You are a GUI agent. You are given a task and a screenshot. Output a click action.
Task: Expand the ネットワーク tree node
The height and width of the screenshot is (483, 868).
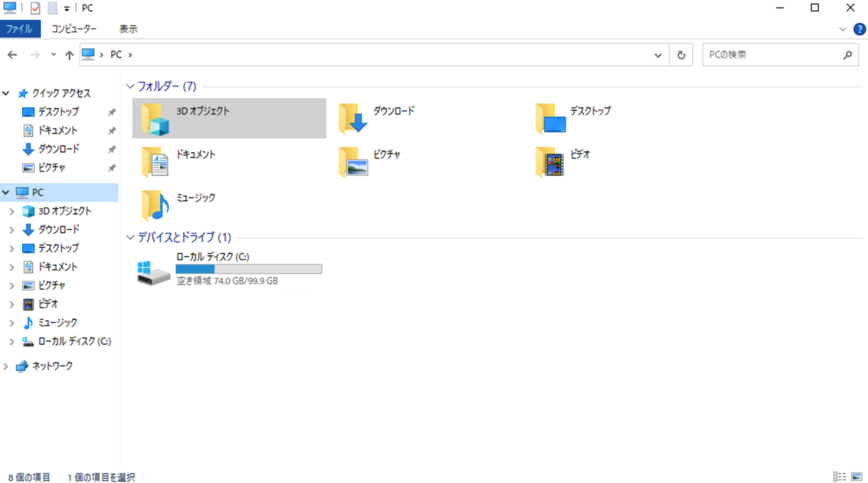5,366
